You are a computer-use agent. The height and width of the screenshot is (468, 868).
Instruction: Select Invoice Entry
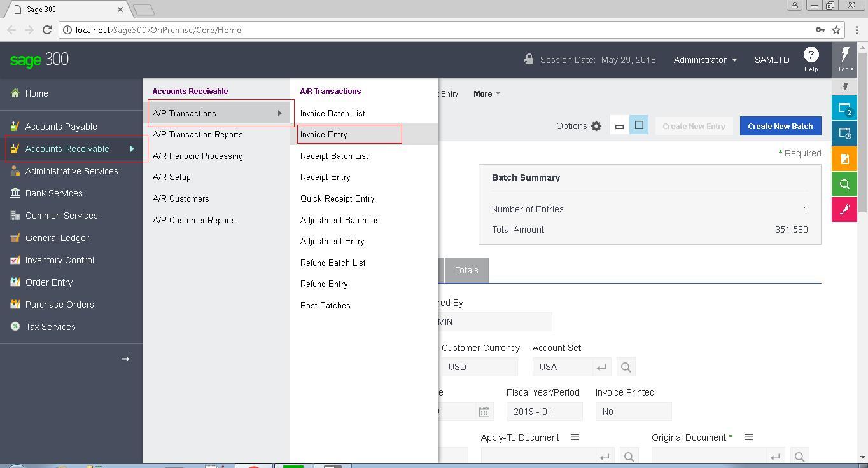tap(364, 135)
